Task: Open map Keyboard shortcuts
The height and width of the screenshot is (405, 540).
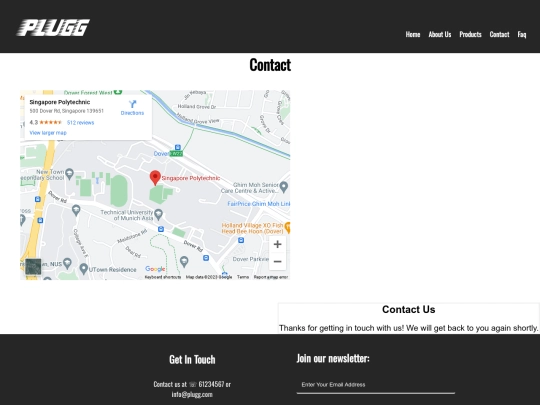Action: pos(163,277)
